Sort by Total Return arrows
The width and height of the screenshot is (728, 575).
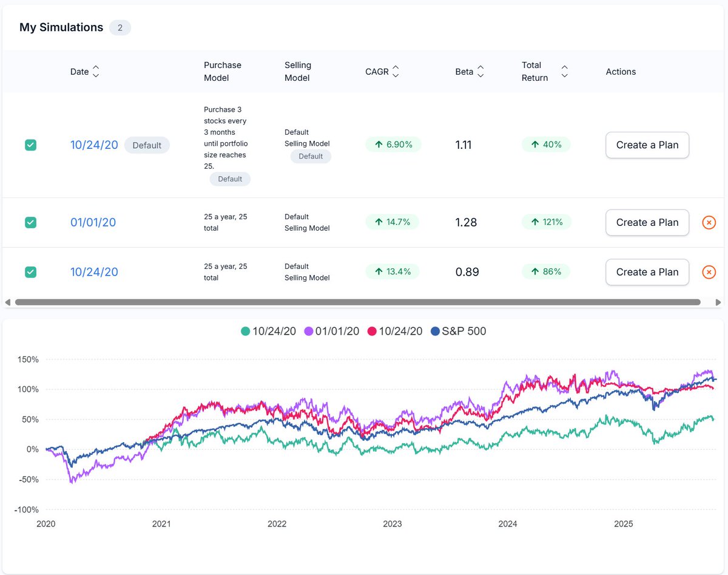pos(565,72)
